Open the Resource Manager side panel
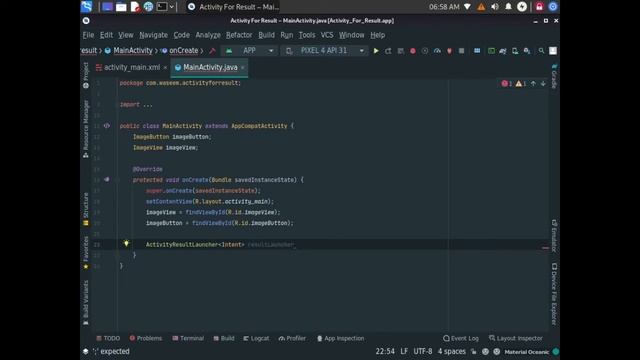Screen dimensions: 640x360 [86, 129]
